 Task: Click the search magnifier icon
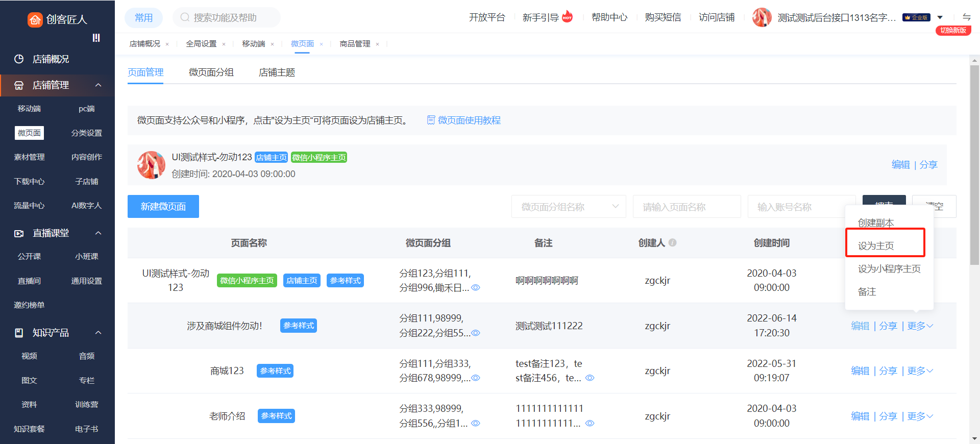click(185, 17)
